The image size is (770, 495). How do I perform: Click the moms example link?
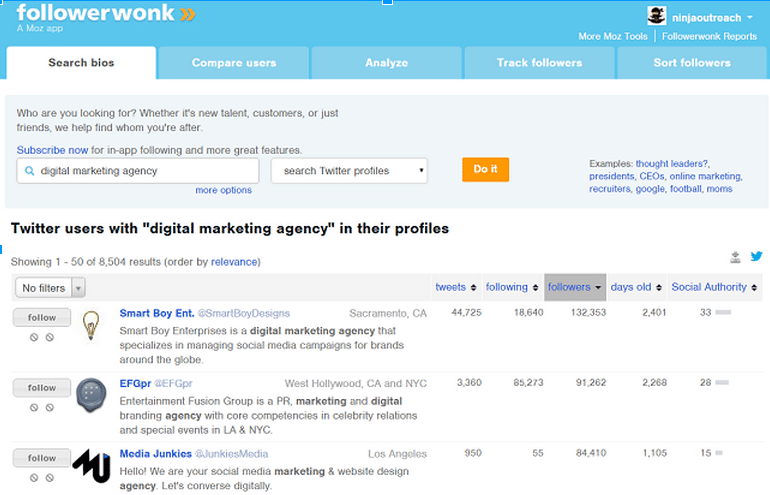(719, 189)
